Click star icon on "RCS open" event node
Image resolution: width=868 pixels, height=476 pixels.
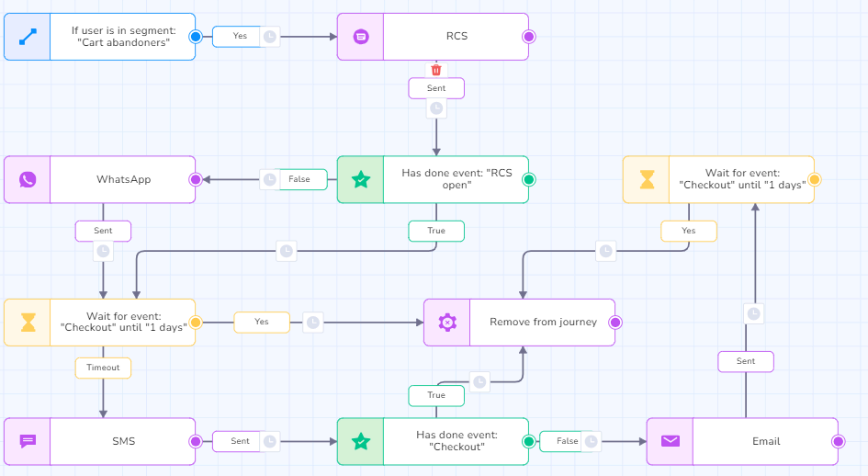click(x=361, y=179)
